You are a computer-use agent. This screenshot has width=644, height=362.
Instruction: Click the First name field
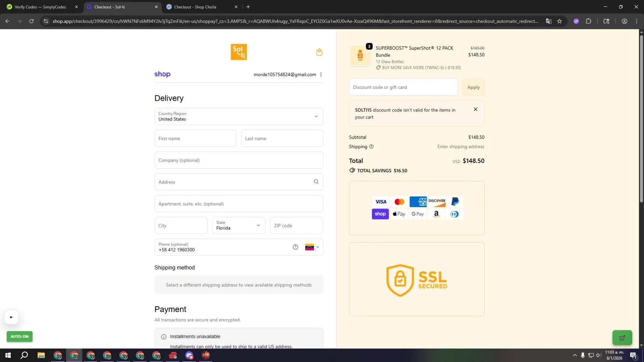[x=195, y=139]
